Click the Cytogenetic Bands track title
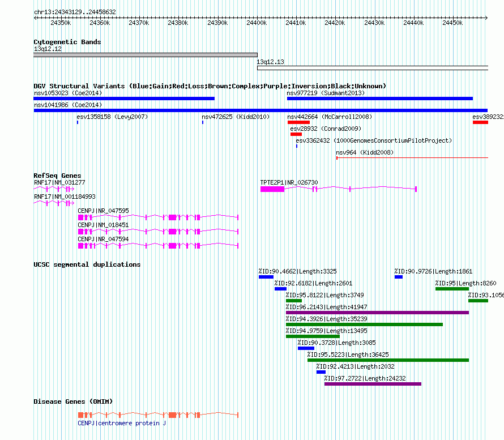The height and width of the screenshot is (440, 504). tap(67, 42)
